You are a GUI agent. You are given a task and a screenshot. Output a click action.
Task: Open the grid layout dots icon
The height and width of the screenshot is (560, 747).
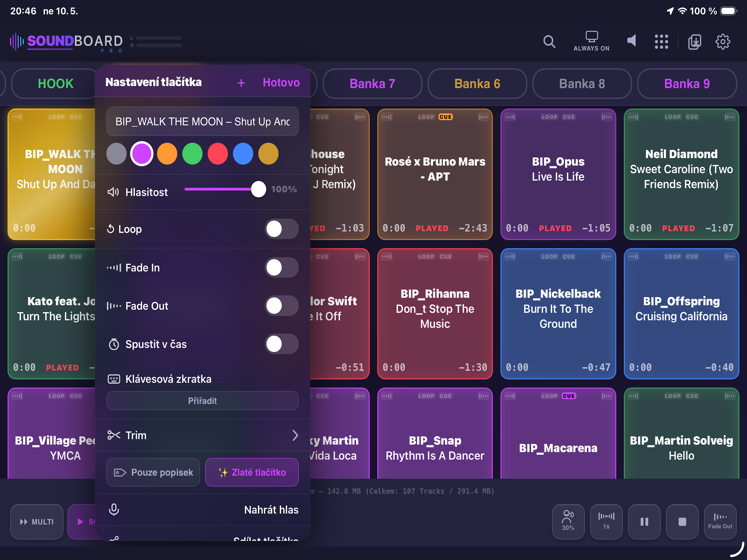(661, 42)
